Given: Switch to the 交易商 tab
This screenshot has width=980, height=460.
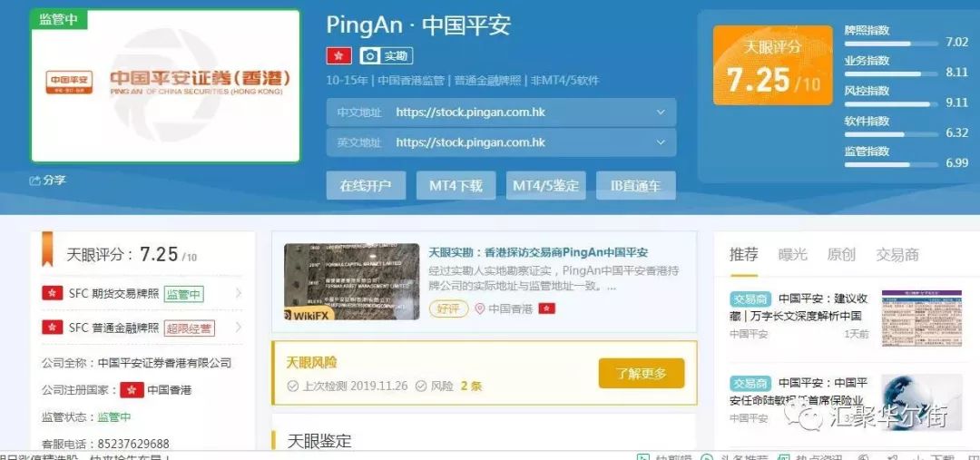Looking at the screenshot, I should click(x=897, y=254).
